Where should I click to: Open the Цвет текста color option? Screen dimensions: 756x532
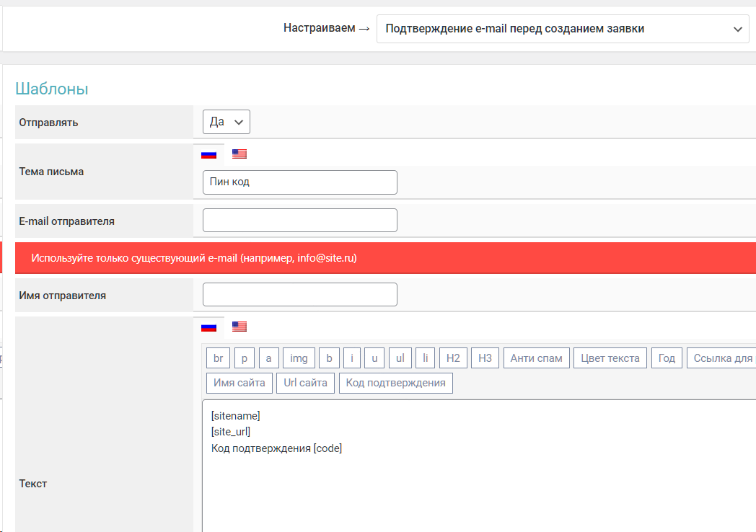point(610,358)
